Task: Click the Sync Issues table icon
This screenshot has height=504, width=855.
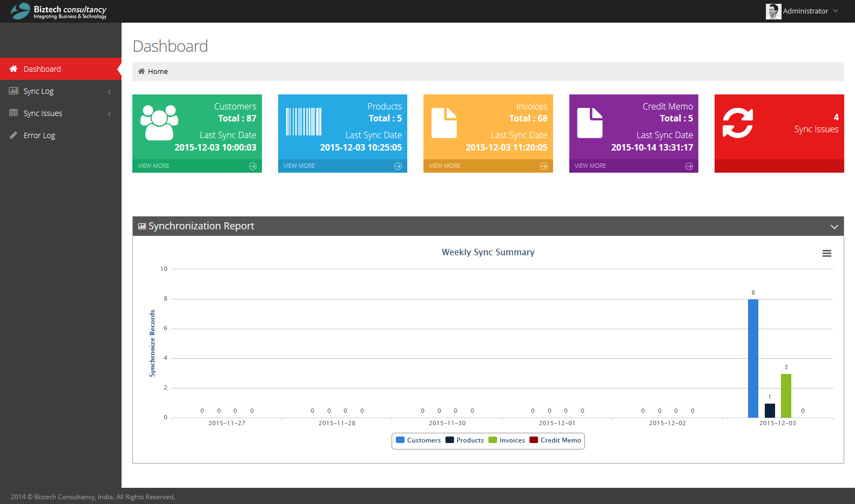Action: pos(14,113)
